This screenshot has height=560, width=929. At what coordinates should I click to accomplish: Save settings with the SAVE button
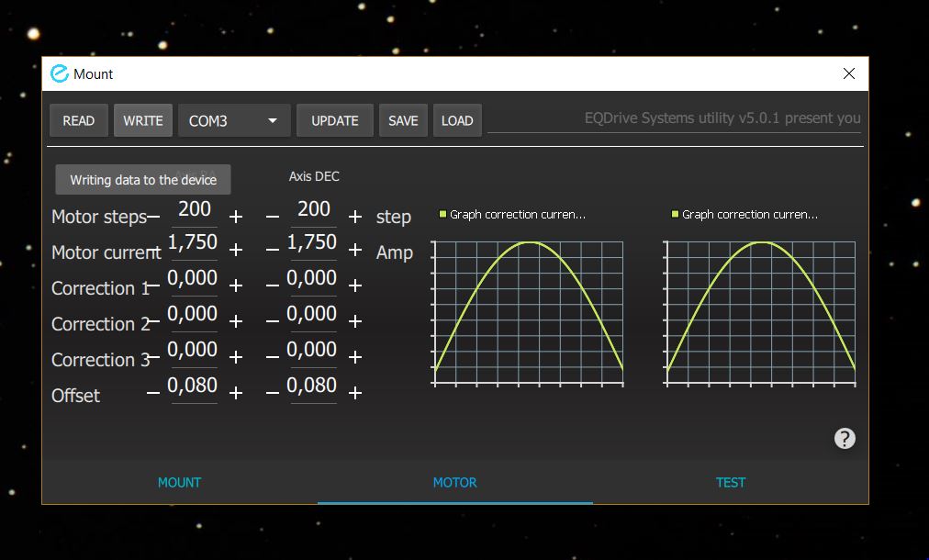coord(403,120)
